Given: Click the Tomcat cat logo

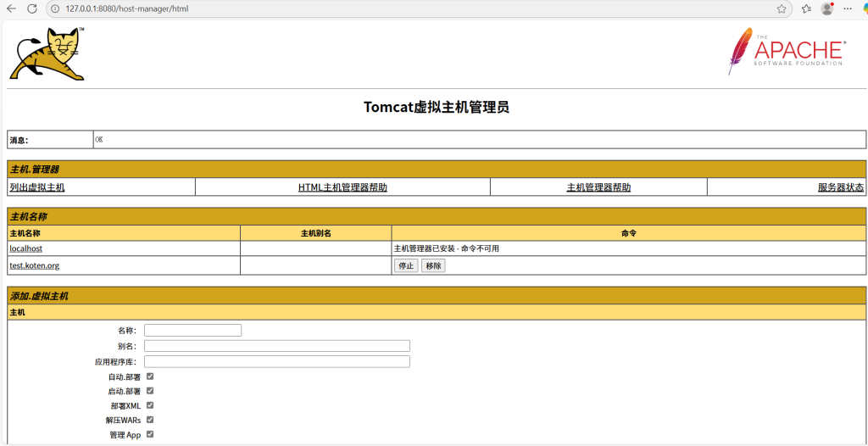Looking at the screenshot, I should click(x=47, y=54).
